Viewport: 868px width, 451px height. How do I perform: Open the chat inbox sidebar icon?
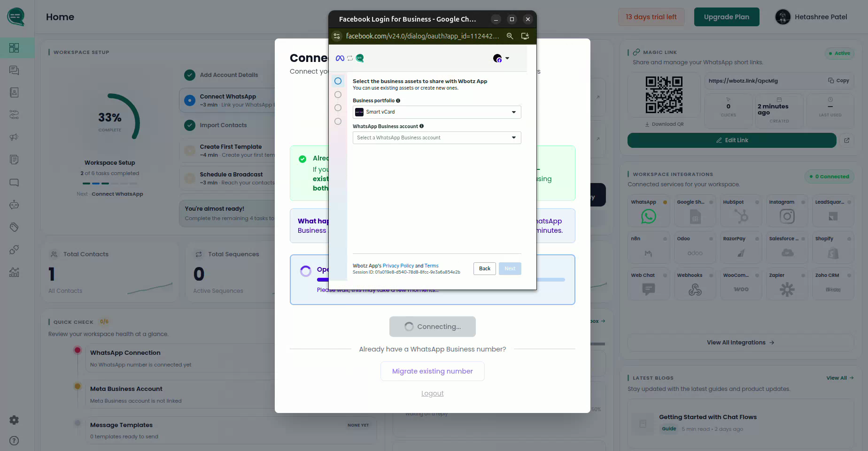tap(14, 70)
